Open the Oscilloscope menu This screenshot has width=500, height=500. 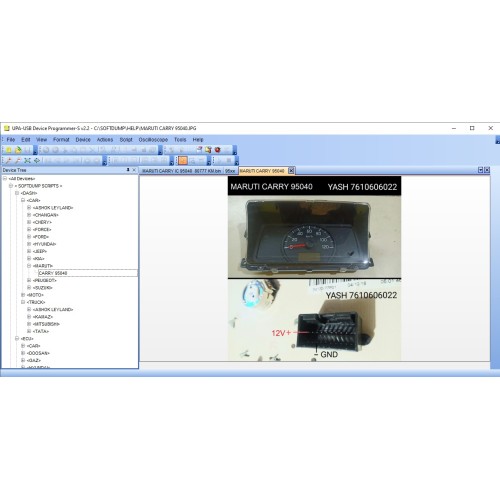[153, 140]
